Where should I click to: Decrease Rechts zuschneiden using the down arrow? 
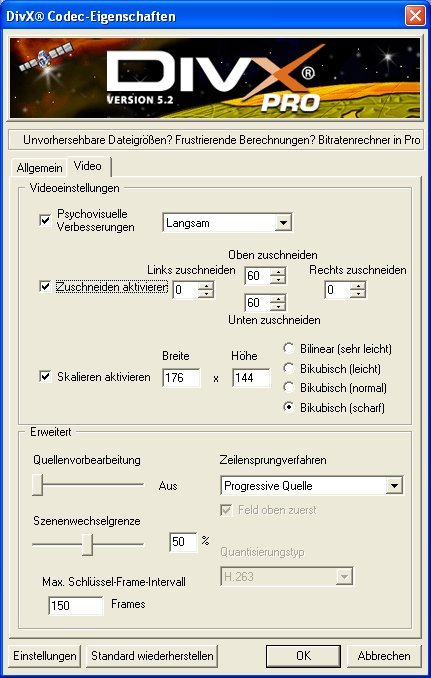(358, 294)
